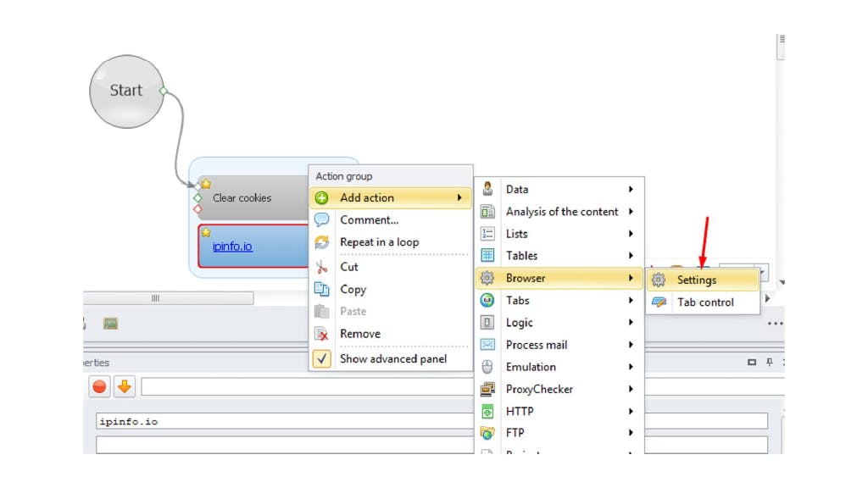The image size is (868, 488).
Task: Choose FTP menu entry
Action: point(559,433)
